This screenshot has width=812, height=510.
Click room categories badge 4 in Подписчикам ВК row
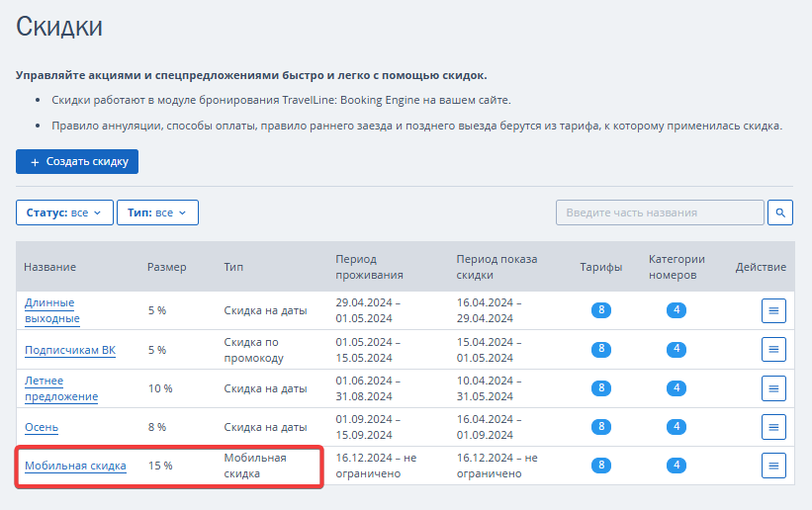click(x=677, y=349)
